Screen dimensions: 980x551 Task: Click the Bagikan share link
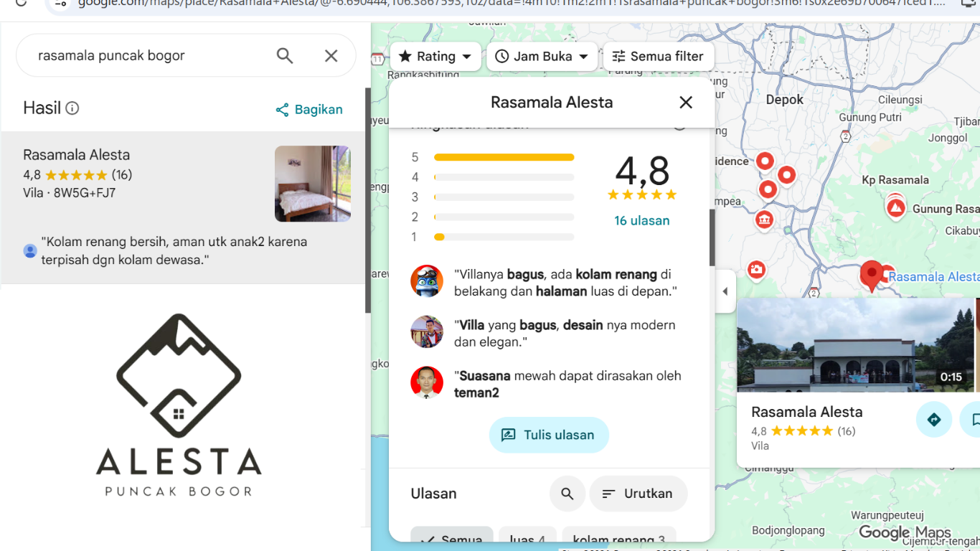pos(309,110)
